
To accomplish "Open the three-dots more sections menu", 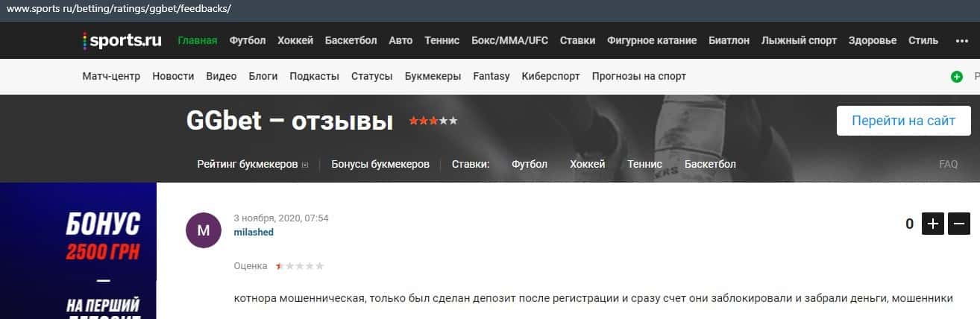I will 961,41.
